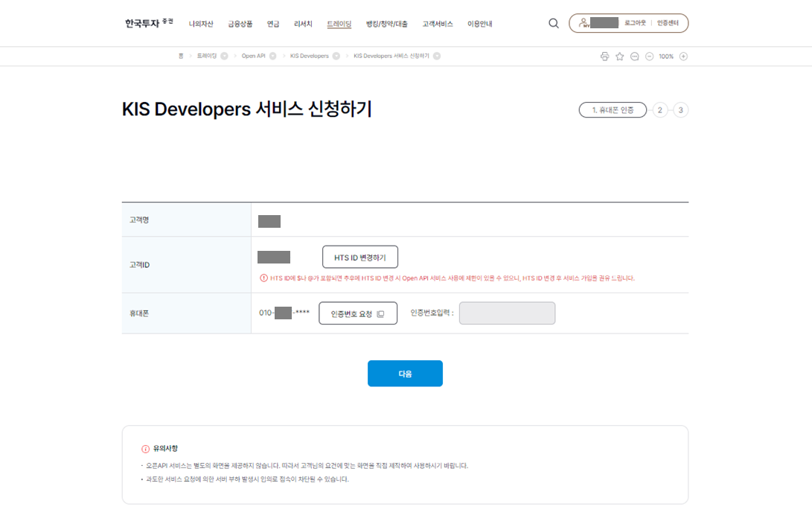Expand the 서비스 신청하기 breadcrumb dropdown
Screen dimensions: 812x527
point(437,56)
